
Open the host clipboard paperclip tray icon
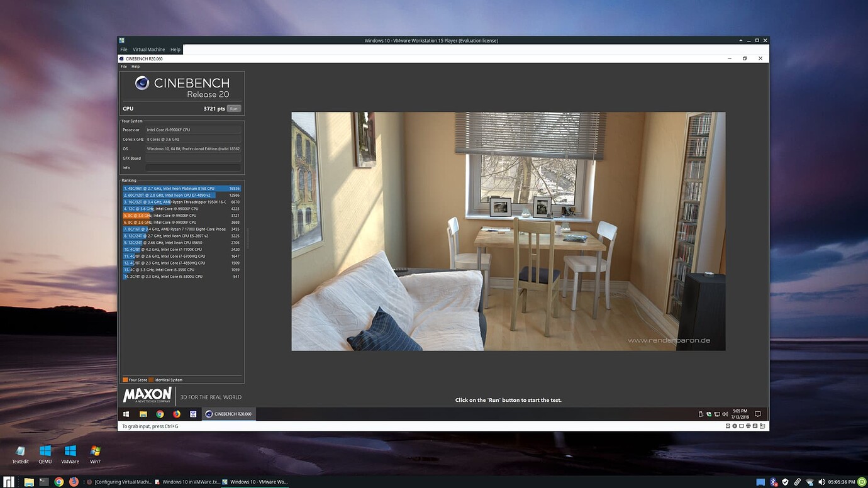797,482
